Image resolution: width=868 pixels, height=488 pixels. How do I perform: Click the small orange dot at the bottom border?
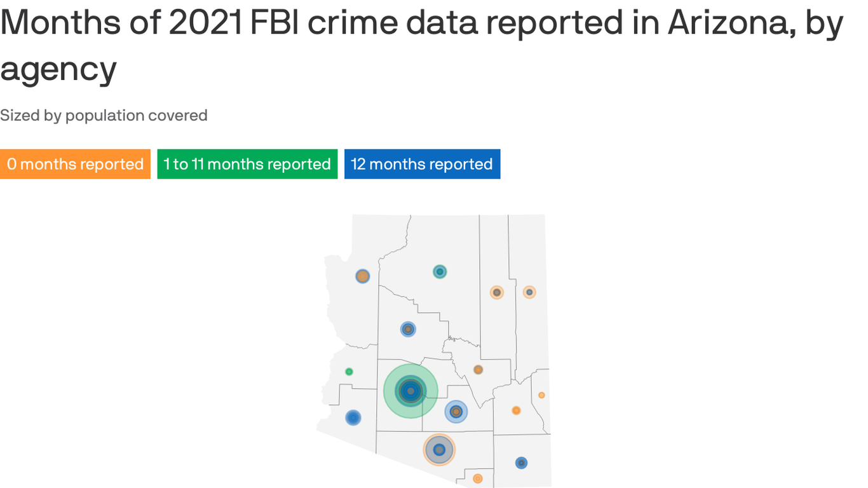tap(478, 478)
